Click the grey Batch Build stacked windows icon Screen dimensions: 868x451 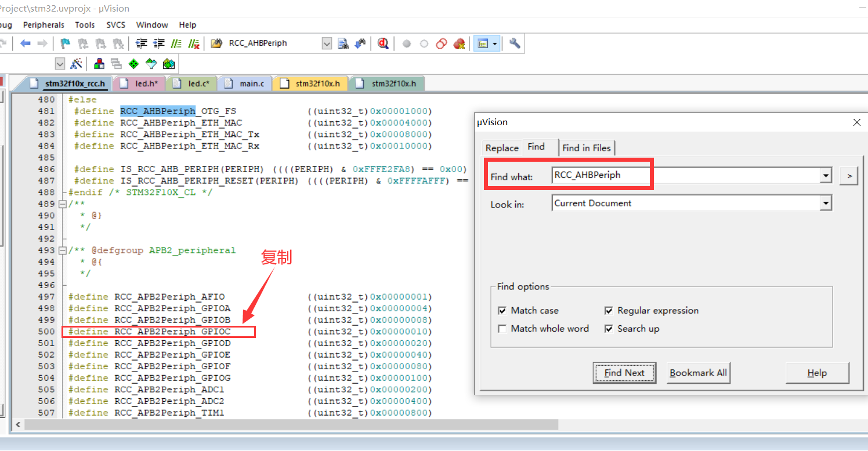116,63
